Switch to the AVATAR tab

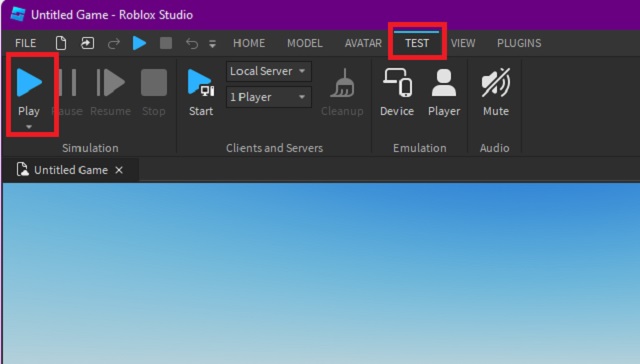363,43
